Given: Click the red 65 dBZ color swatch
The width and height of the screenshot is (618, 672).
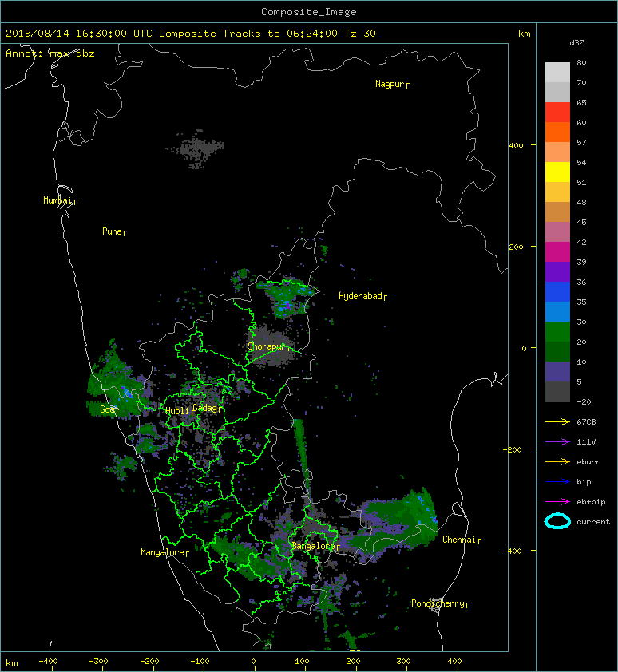Looking at the screenshot, I should (557, 112).
